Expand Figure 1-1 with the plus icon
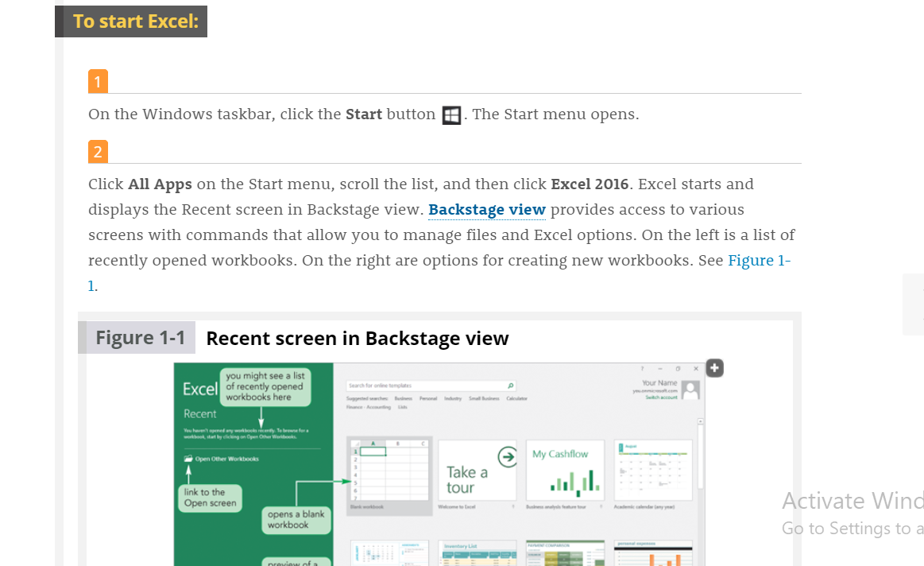This screenshot has width=924, height=566. click(x=714, y=369)
